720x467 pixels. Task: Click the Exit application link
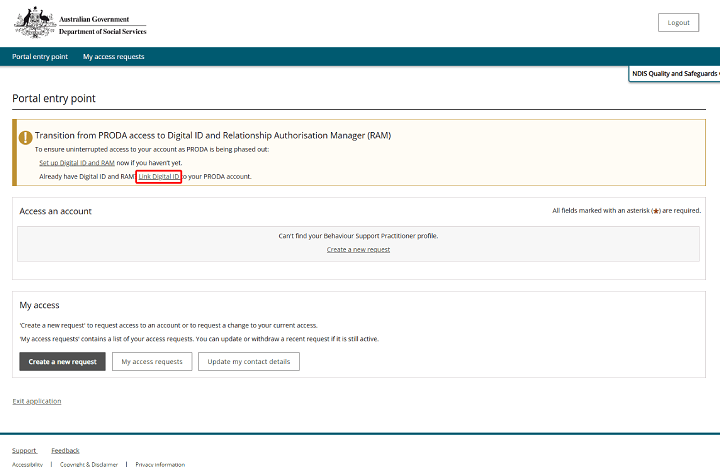tap(37, 401)
